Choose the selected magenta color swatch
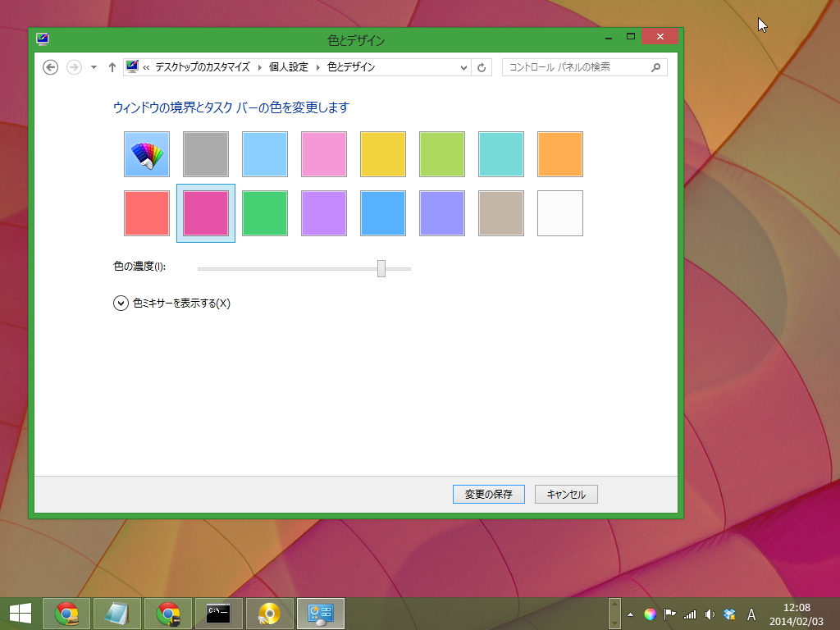 pos(206,213)
